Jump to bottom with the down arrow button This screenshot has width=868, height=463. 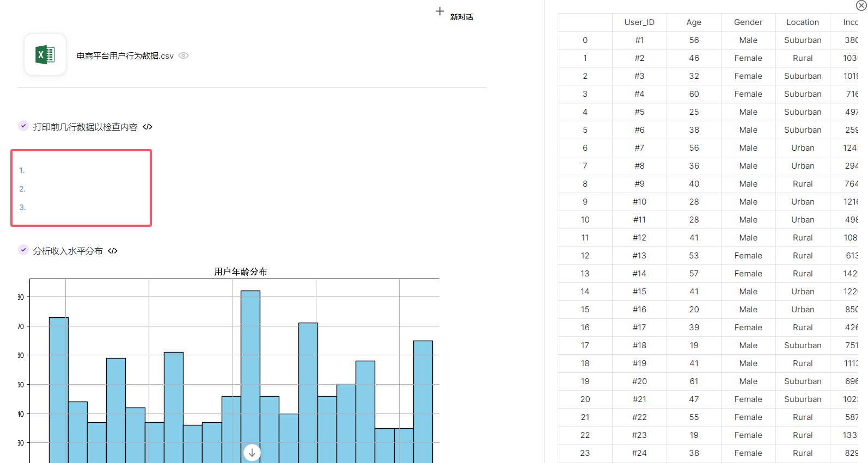click(252, 453)
